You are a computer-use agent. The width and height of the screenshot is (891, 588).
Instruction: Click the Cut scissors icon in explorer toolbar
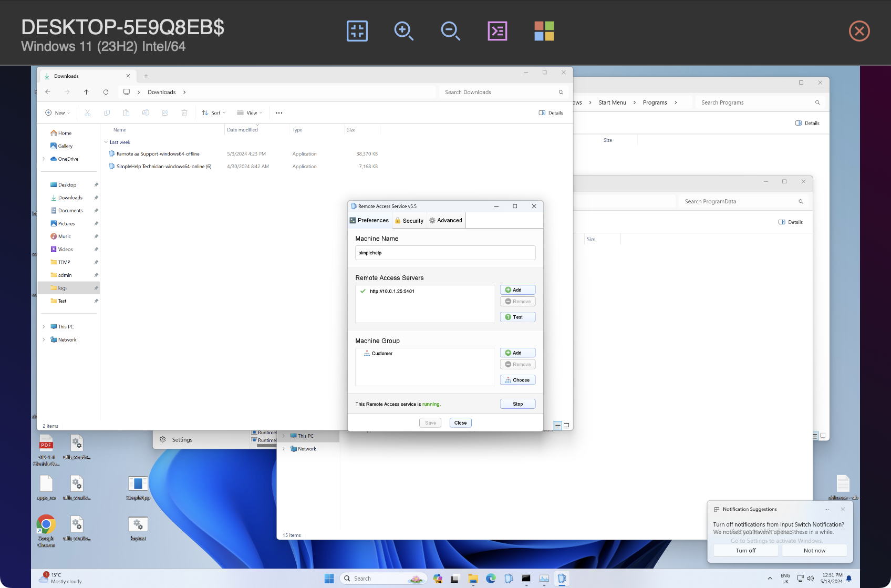click(x=88, y=113)
